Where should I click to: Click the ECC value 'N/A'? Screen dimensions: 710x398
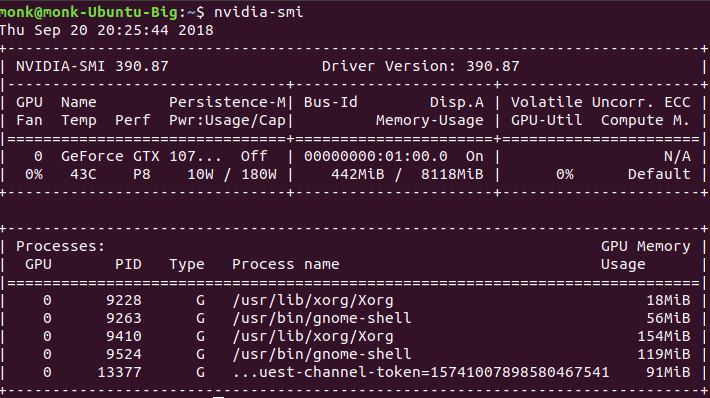677,156
